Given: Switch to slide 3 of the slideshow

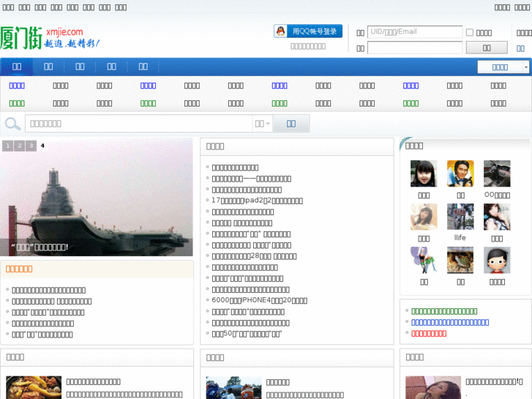Looking at the screenshot, I should [31, 146].
